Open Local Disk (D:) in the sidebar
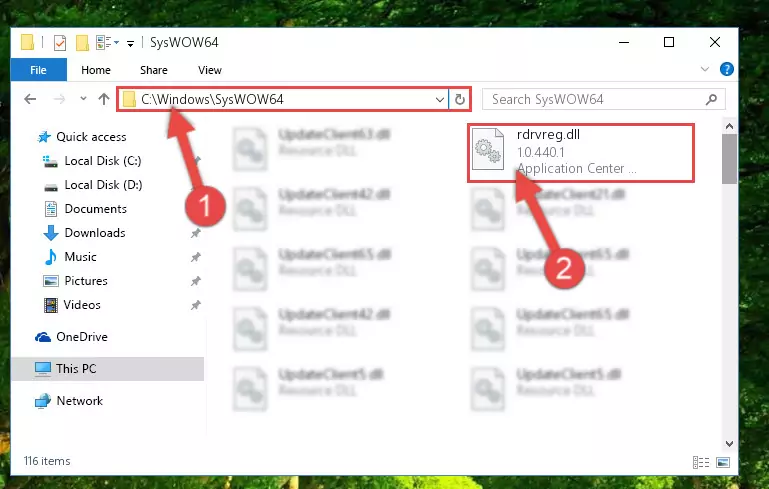This screenshot has width=769, height=489. pyautogui.click(x=103, y=185)
